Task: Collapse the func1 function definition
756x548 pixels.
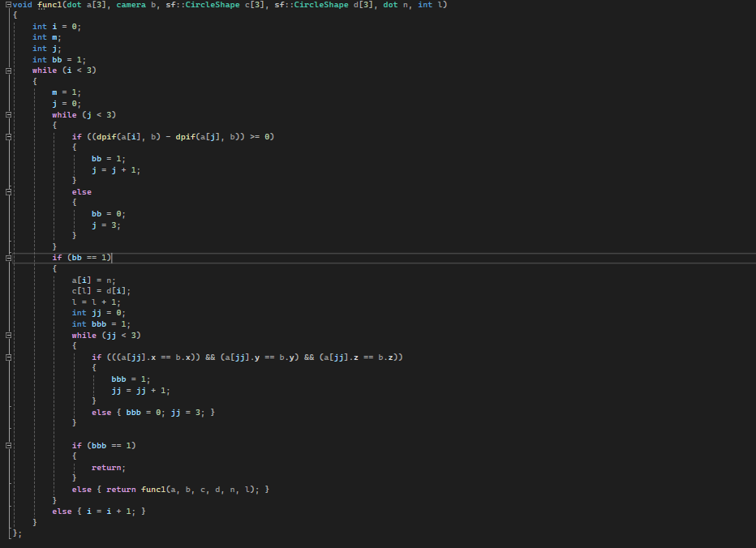Action: tap(8, 4)
